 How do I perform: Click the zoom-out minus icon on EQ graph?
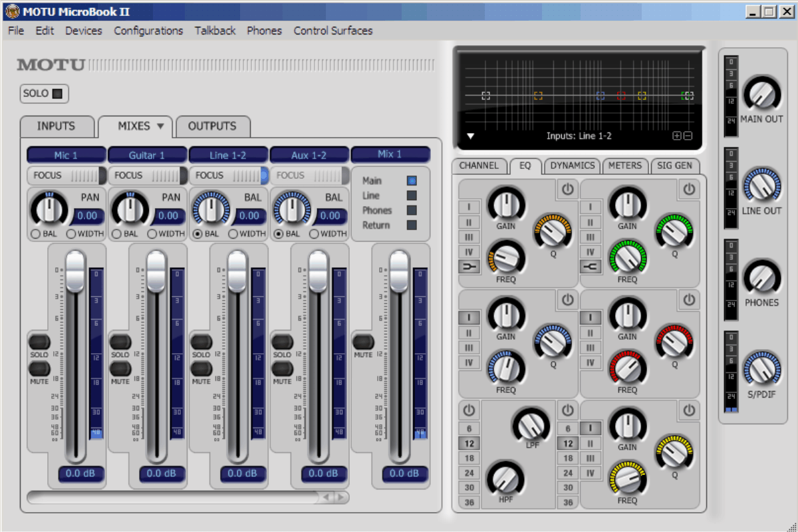coord(688,136)
